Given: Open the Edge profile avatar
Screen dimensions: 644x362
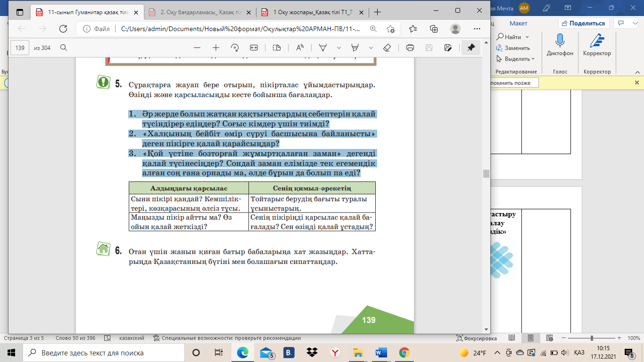Looking at the screenshot, I should click(x=455, y=29).
